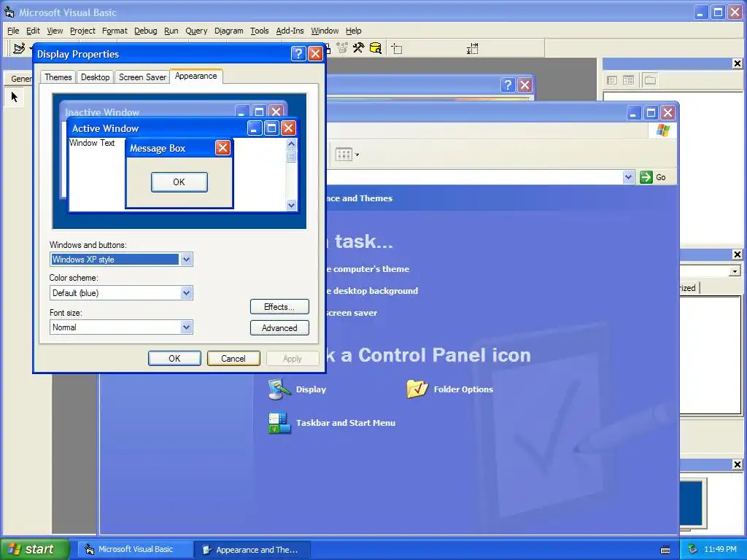Switch to the Themes tab

(x=58, y=77)
